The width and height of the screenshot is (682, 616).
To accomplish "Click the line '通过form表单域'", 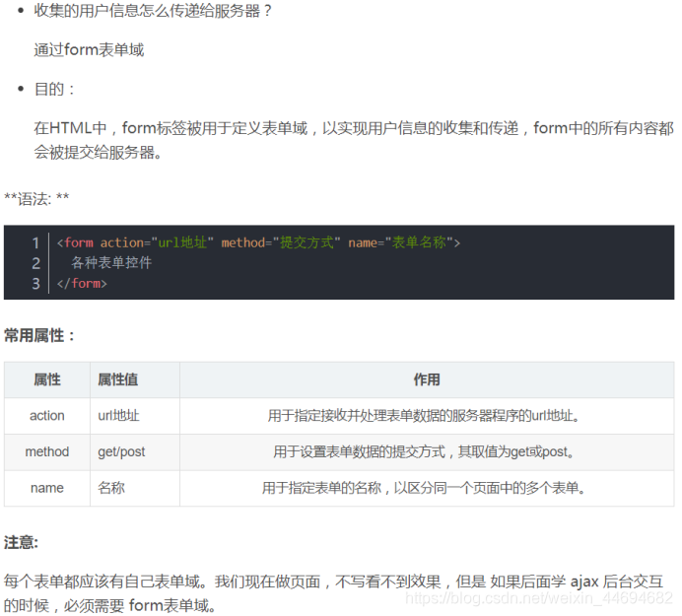I will [x=89, y=49].
